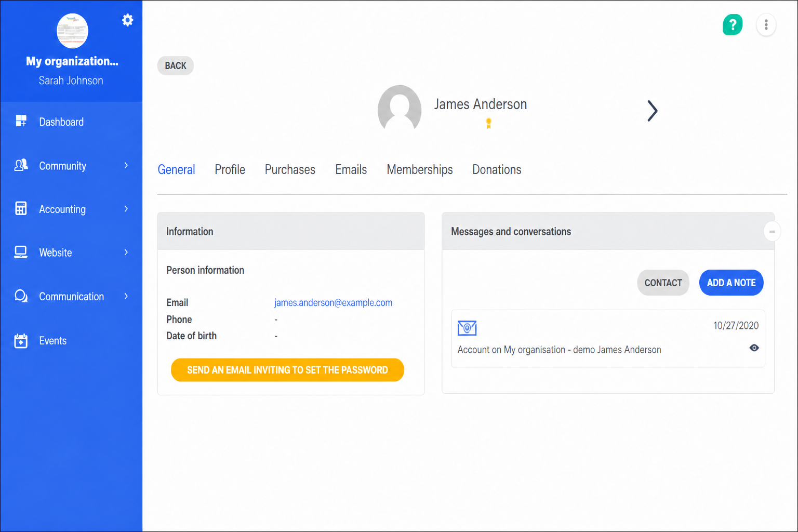Go to next contact with right arrow
This screenshot has height=532, width=798.
pyautogui.click(x=653, y=111)
